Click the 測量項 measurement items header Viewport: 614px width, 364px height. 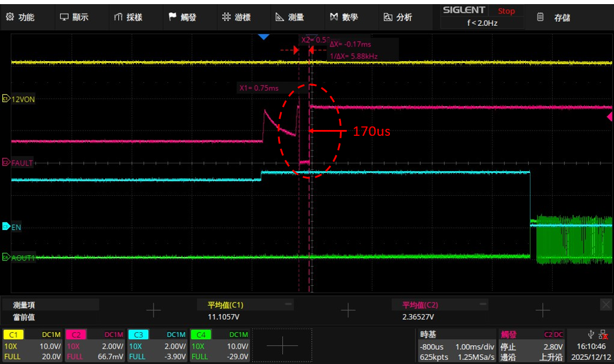pyautogui.click(x=24, y=305)
